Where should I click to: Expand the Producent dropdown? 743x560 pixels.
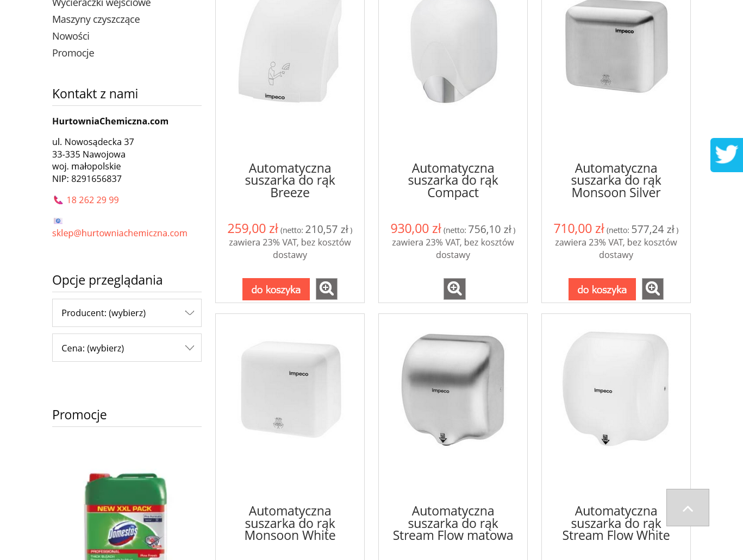tap(127, 313)
